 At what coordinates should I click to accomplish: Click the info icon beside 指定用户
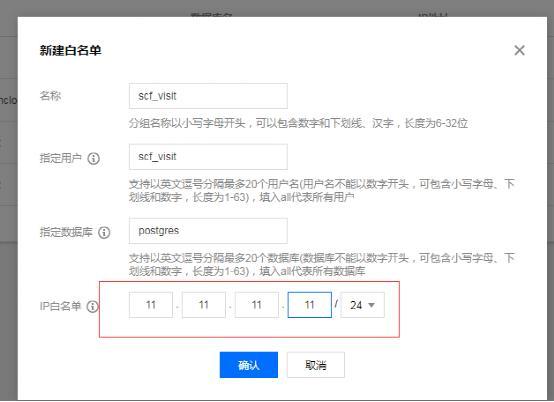point(94,158)
